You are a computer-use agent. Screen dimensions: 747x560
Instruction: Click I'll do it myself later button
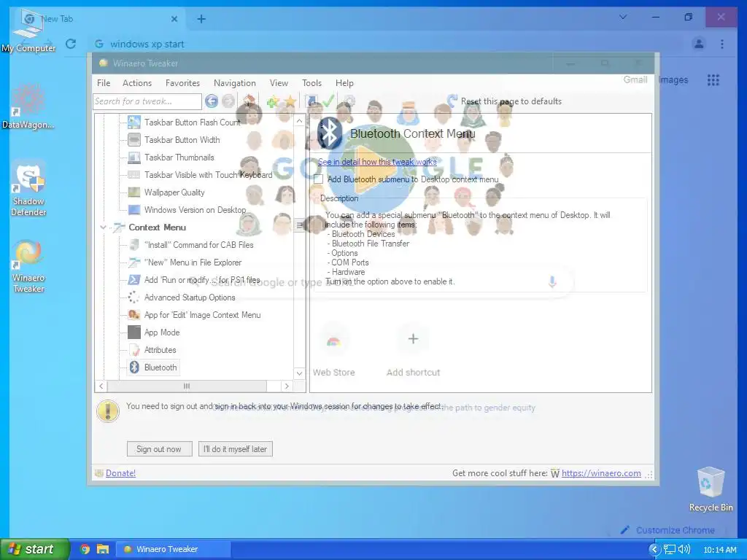236,449
